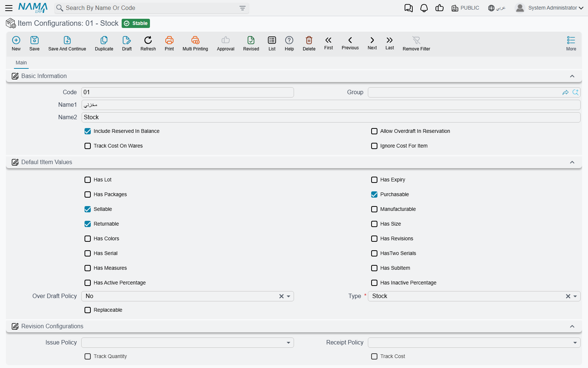
Task: Click Save And Continue
Action: [x=67, y=43]
